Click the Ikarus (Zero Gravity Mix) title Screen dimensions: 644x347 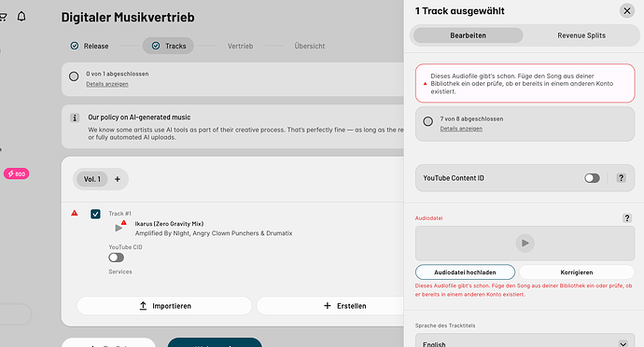(x=169, y=223)
